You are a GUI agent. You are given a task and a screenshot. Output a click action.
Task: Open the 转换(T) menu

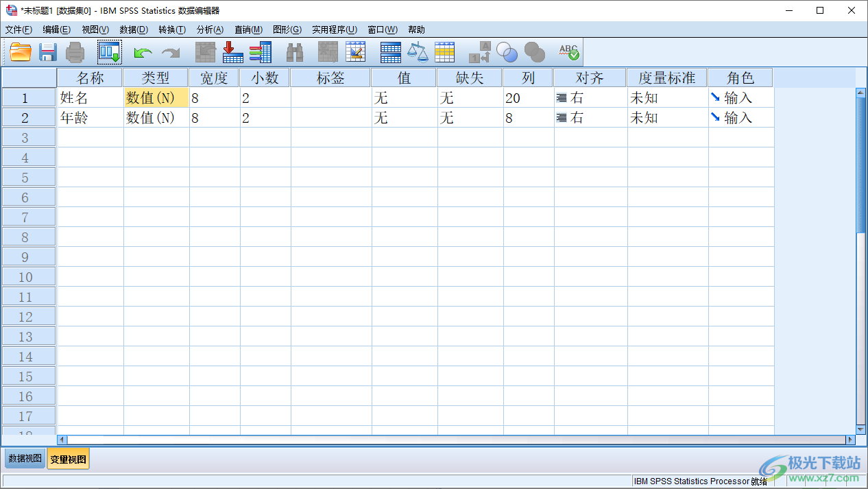(x=171, y=29)
